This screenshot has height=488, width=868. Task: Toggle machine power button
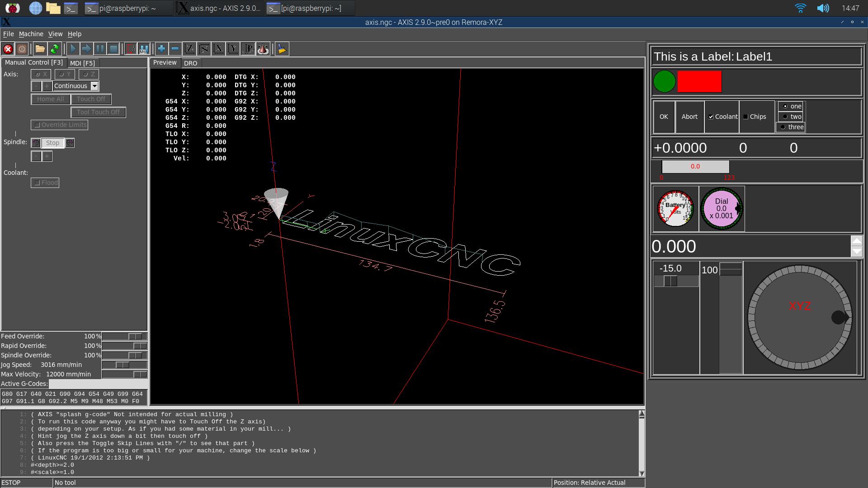(22, 49)
